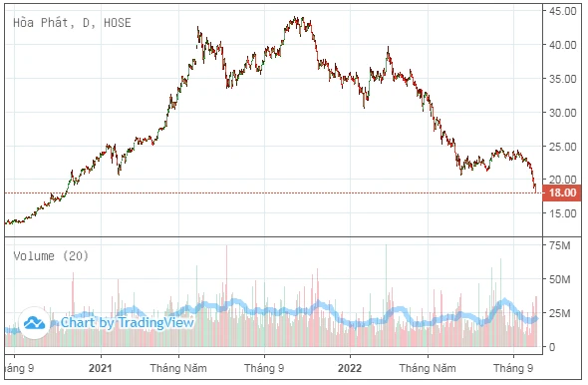
Task: Click the 30.00 price axis label
Action: (562, 113)
